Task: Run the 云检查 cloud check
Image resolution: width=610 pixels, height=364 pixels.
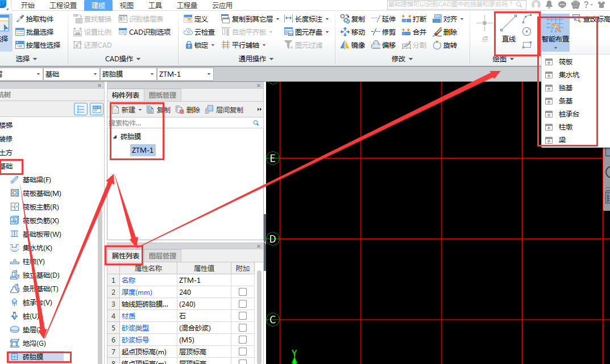Action: (199, 32)
